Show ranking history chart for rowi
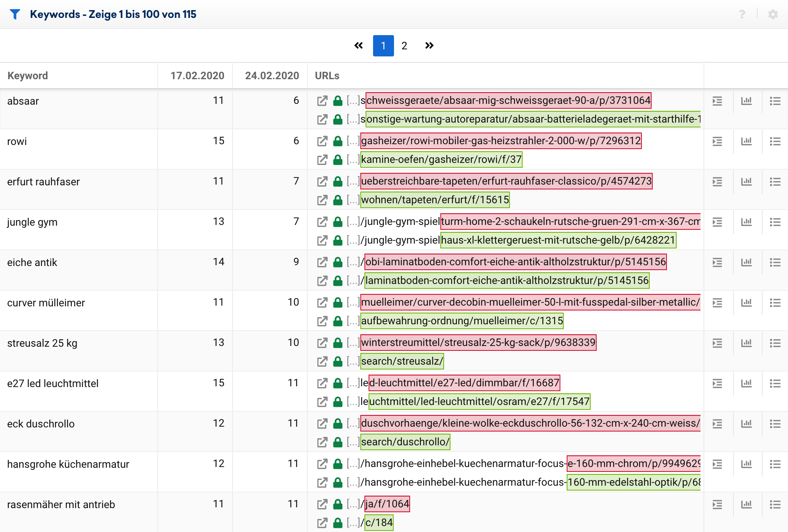Image resolution: width=788 pixels, height=532 pixels. [746, 141]
